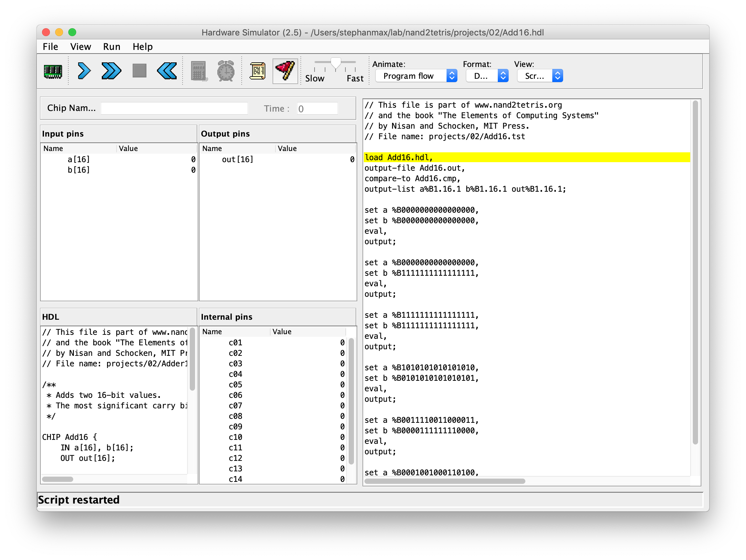Click the Run double-arrow button
The image size is (746, 560).
pos(111,71)
